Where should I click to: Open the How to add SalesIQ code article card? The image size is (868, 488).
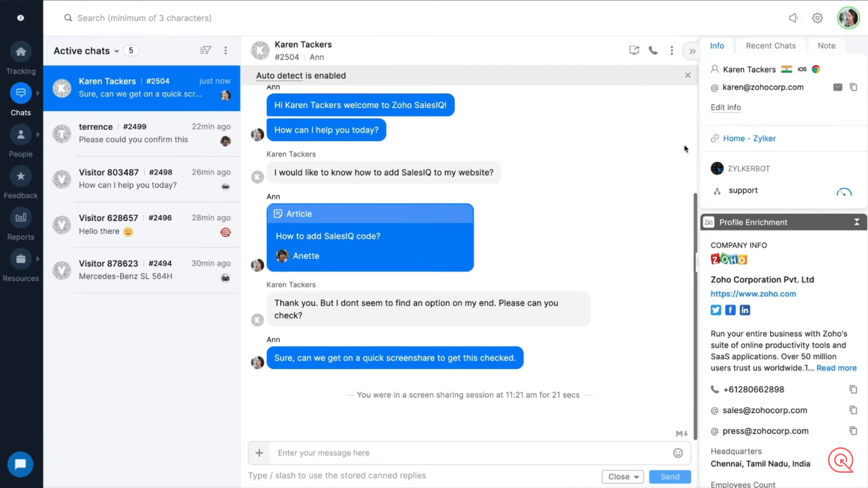370,238
